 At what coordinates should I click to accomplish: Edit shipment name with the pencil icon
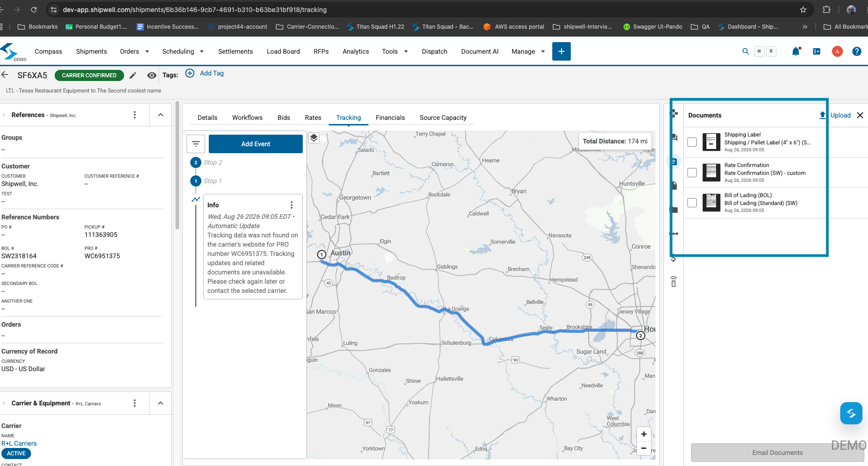click(133, 75)
